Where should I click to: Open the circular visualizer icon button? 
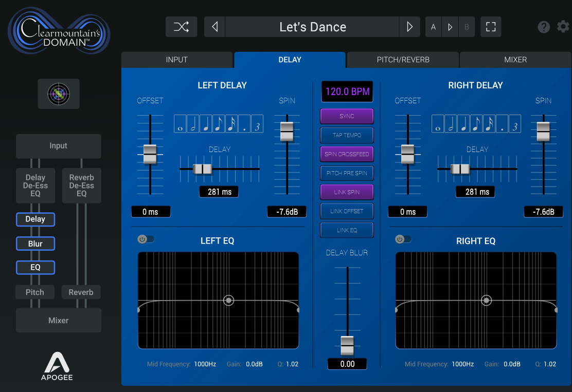tap(59, 94)
